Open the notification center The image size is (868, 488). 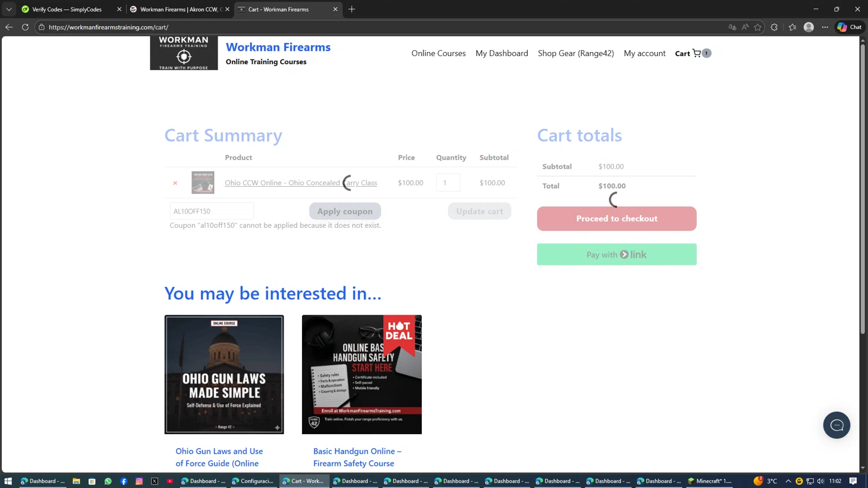(854, 481)
